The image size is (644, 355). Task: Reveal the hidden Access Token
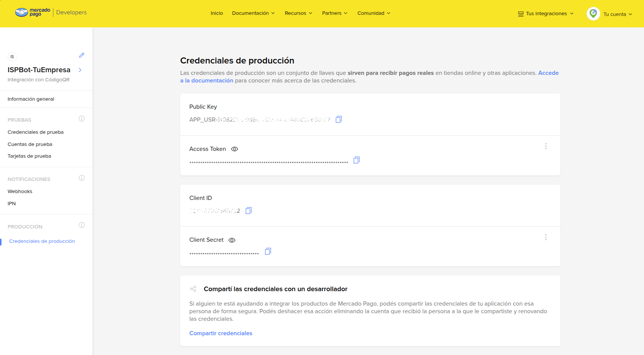235,149
